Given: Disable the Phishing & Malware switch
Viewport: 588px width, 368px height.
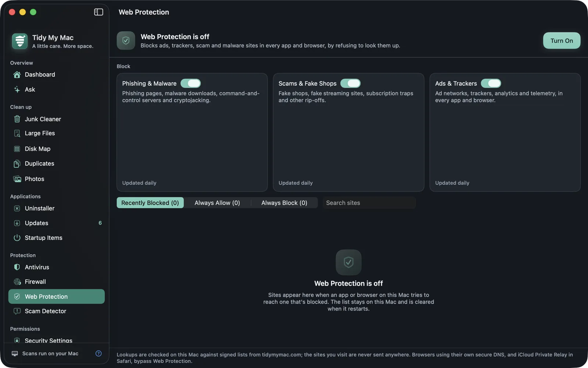Looking at the screenshot, I should tap(190, 84).
